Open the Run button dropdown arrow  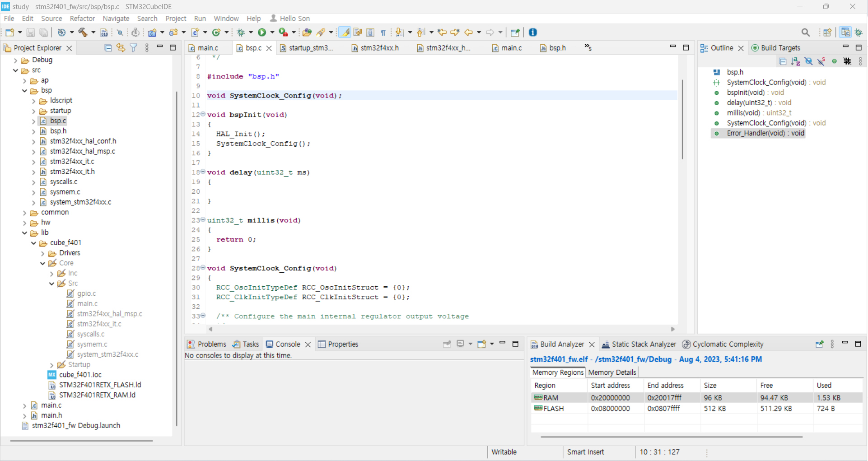point(272,33)
